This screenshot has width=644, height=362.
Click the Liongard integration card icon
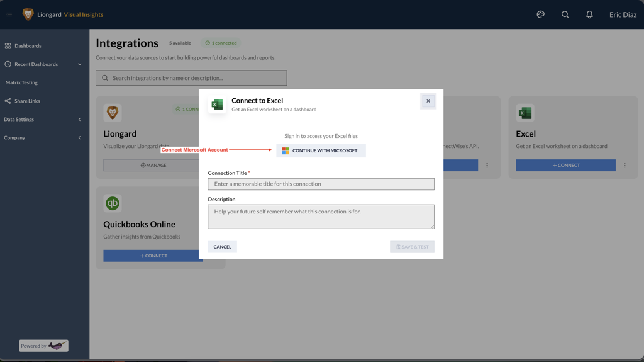pos(113,113)
